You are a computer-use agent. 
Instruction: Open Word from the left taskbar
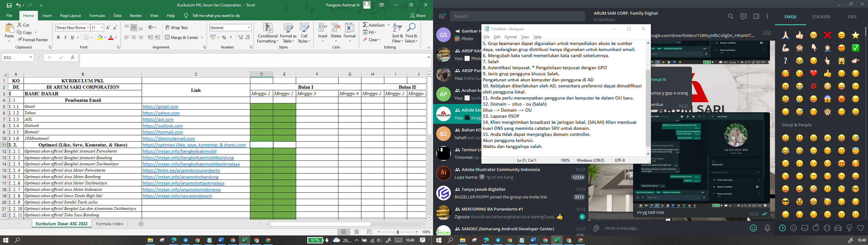click(x=221, y=240)
